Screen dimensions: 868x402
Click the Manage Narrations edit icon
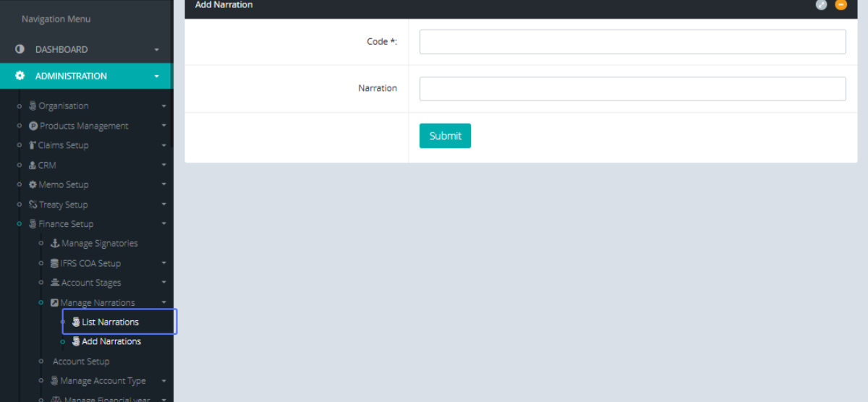(x=54, y=303)
